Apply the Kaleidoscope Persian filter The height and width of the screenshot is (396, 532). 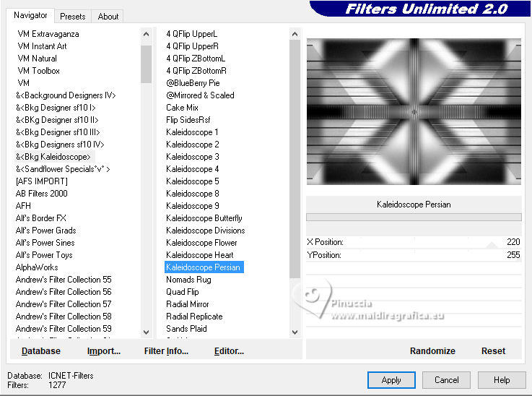pyautogui.click(x=391, y=379)
